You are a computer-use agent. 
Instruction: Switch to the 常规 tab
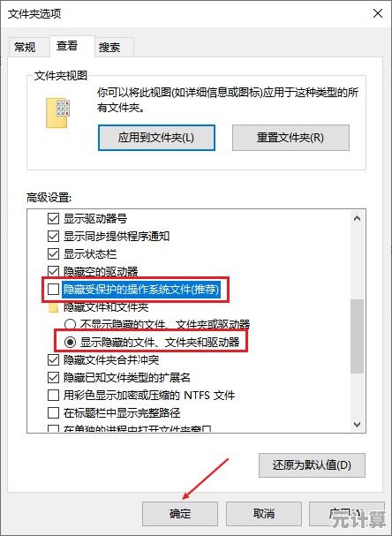click(x=25, y=47)
